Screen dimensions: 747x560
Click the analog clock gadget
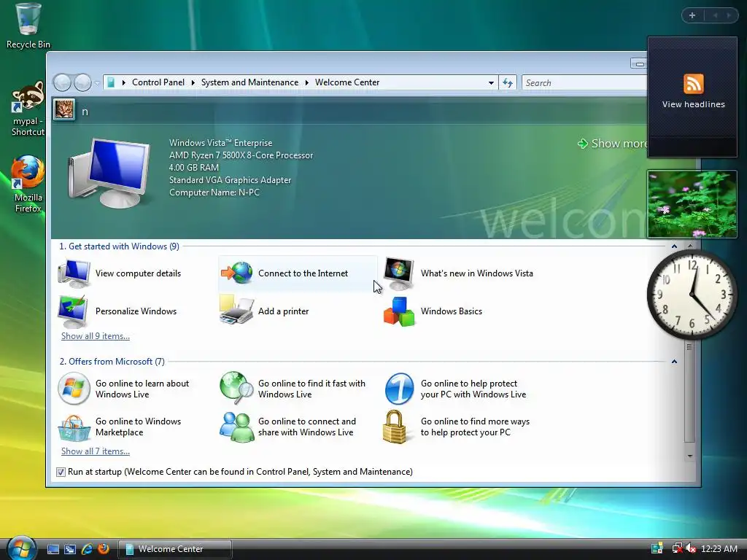click(x=692, y=295)
